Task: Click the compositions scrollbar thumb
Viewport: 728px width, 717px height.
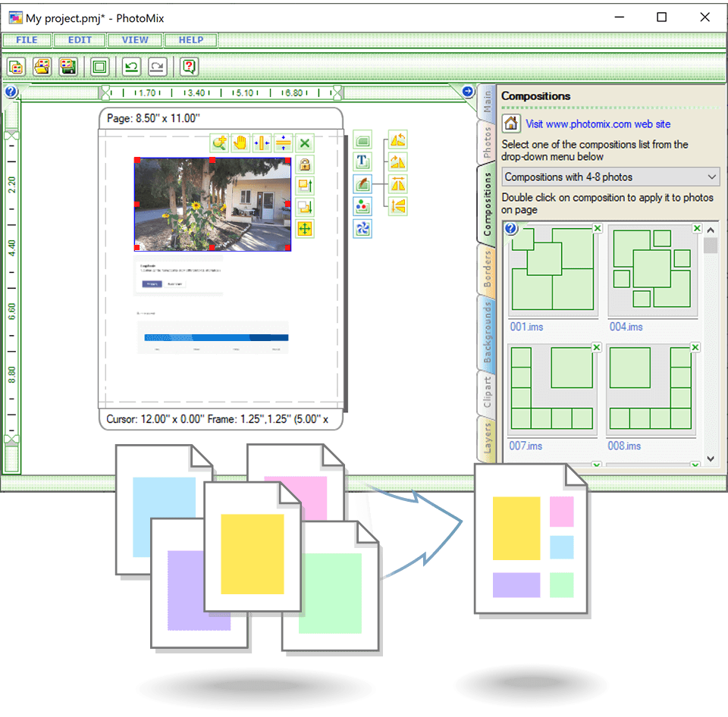Action: click(x=711, y=246)
